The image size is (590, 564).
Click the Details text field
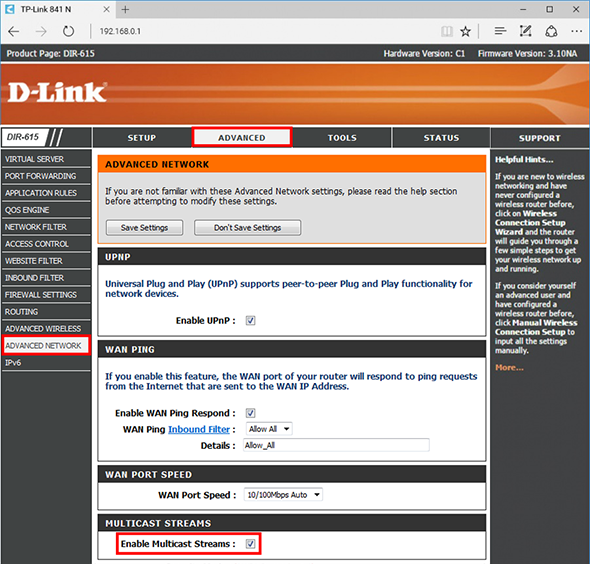click(336, 445)
